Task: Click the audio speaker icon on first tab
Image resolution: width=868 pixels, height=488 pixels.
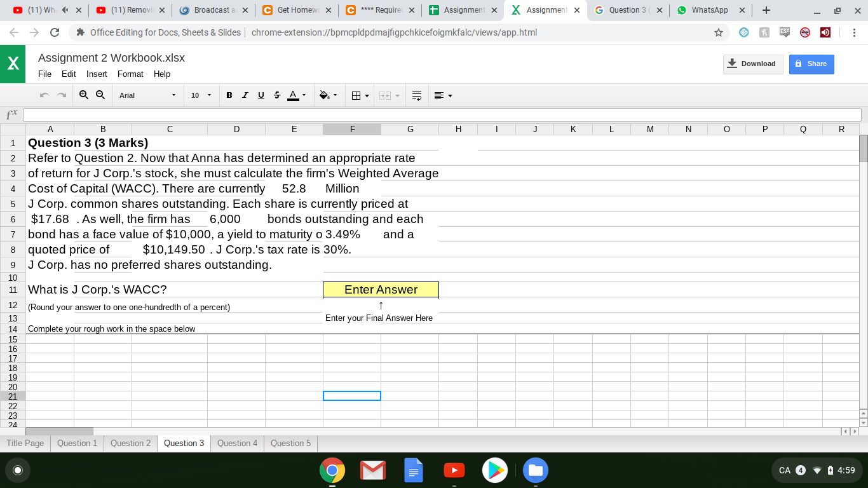Action: 65,10
